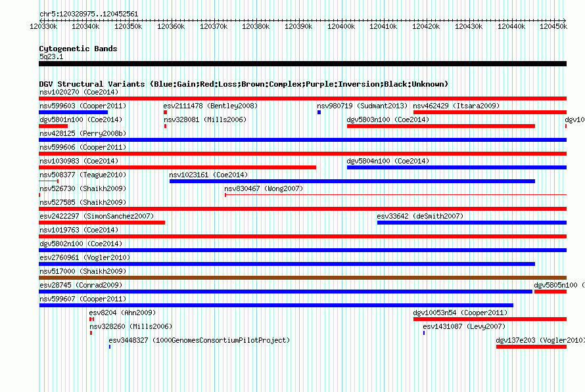
Task: Click the dgv5802n100 (Coe2014) label
Action: 81,244
